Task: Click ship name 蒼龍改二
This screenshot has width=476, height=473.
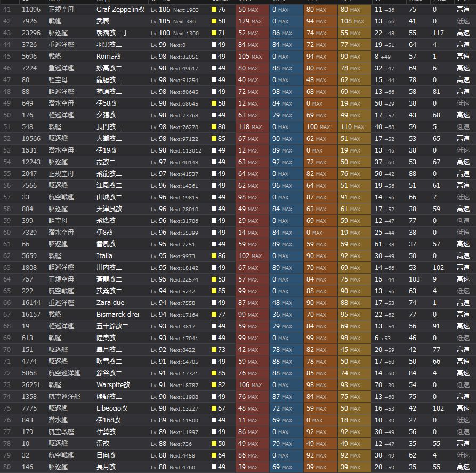Action: point(109,279)
